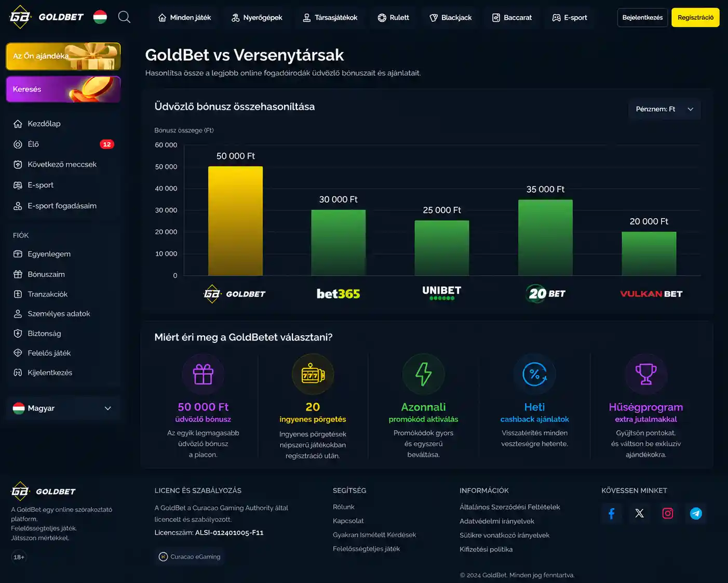Click the bet365 green bar in chart
This screenshot has height=583, width=728.
(339, 243)
